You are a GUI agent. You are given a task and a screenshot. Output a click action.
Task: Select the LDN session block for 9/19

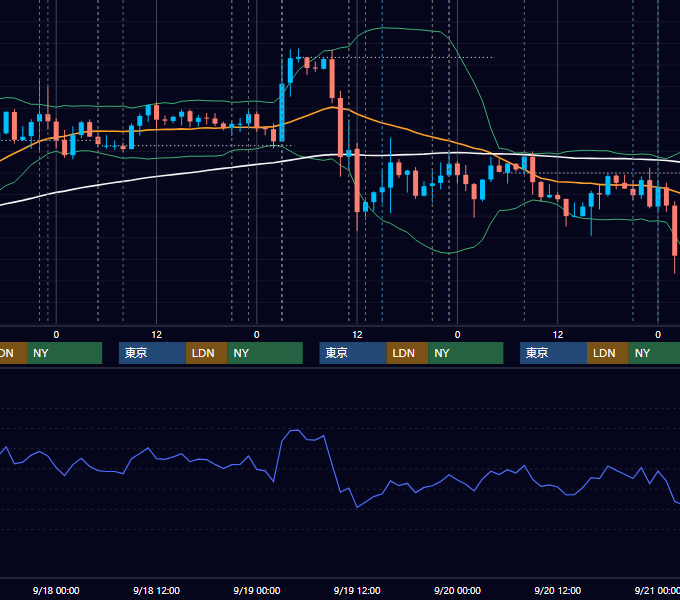[407, 353]
